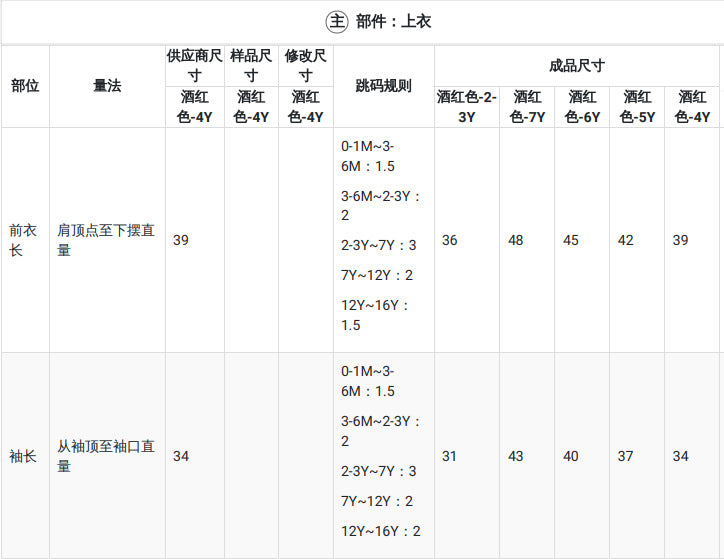Click value 45 in 前衣长 row
Image resolution: width=724 pixels, height=559 pixels.
tap(571, 240)
